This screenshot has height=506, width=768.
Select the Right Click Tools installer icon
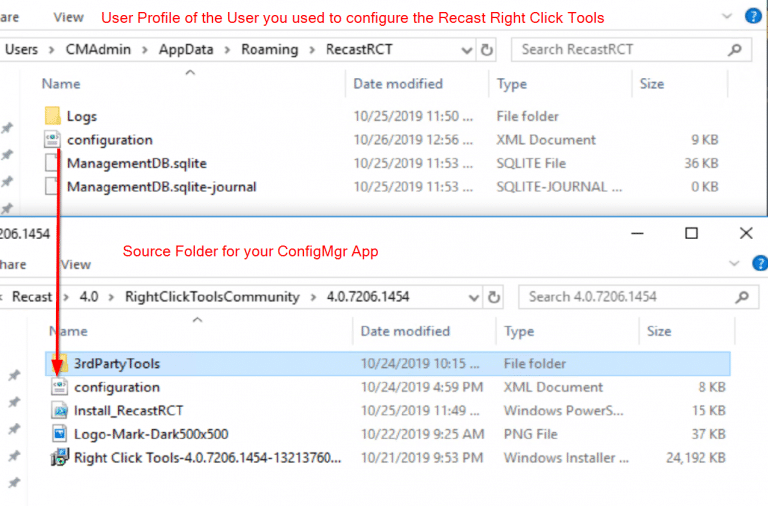(60, 458)
